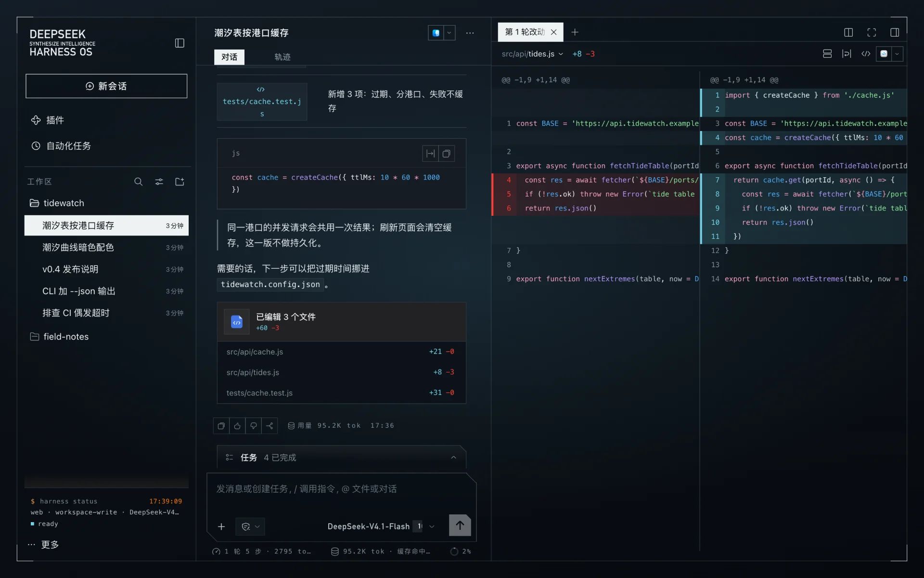Toggle line wrapping in the diff
The width and height of the screenshot is (924, 578).
point(847,54)
